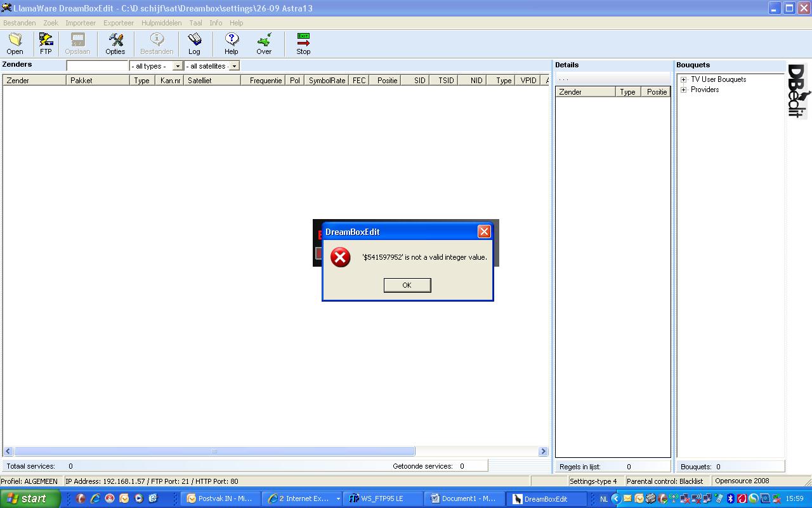812x508 pixels.
Task: Click the red error icon in dialog
Action: 341,257
